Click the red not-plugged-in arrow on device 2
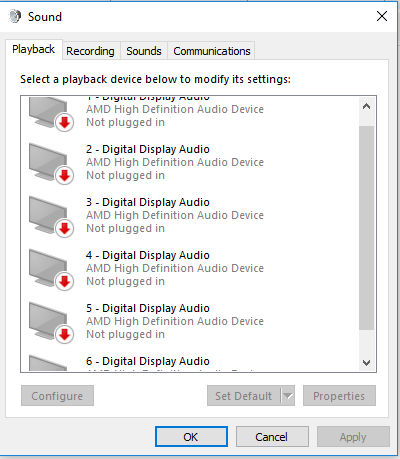400x459 pixels. (64, 175)
